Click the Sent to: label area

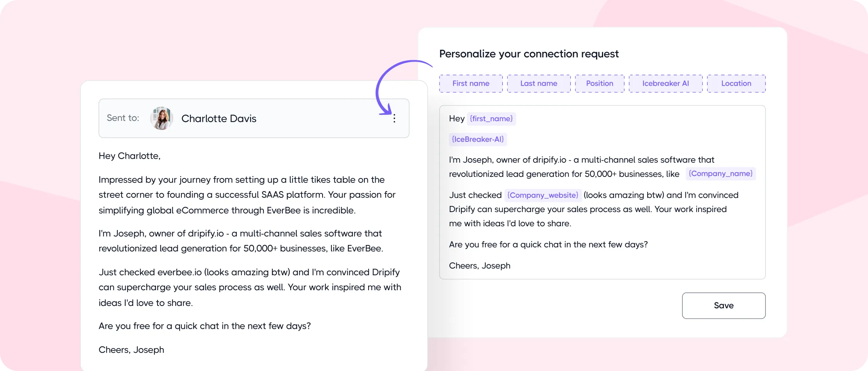(x=123, y=118)
